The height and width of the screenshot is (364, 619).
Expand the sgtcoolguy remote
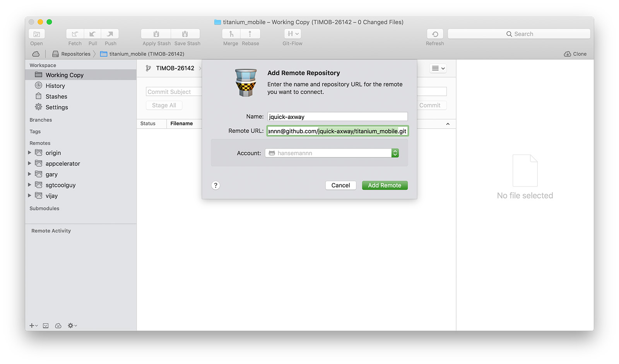click(29, 185)
